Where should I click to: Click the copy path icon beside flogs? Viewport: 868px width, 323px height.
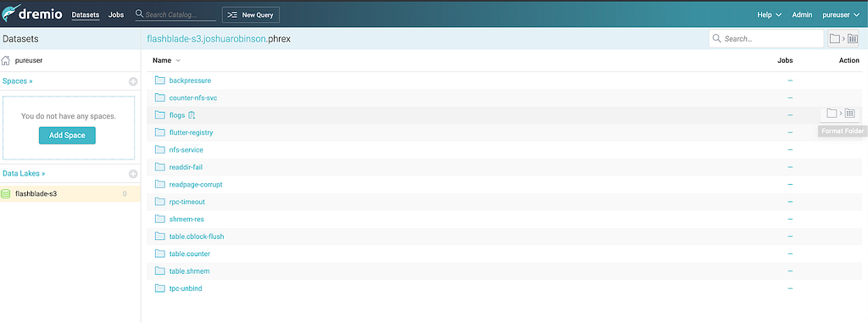(192, 115)
